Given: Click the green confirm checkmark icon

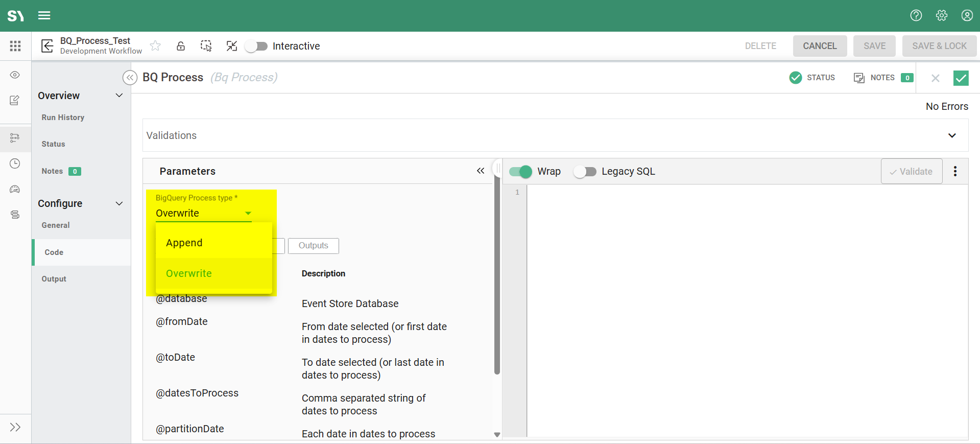Looking at the screenshot, I should tap(961, 78).
